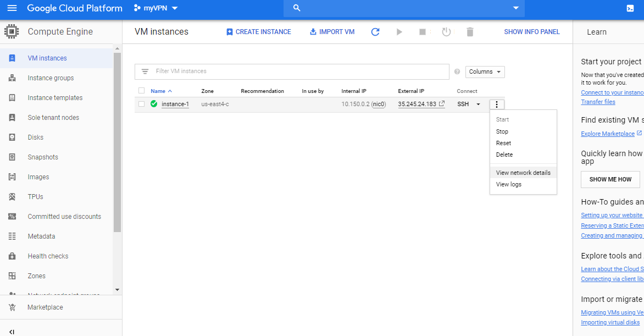Image resolution: width=644 pixels, height=336 pixels.
Task: Click the Delete trash toolbar icon
Action: click(470, 32)
